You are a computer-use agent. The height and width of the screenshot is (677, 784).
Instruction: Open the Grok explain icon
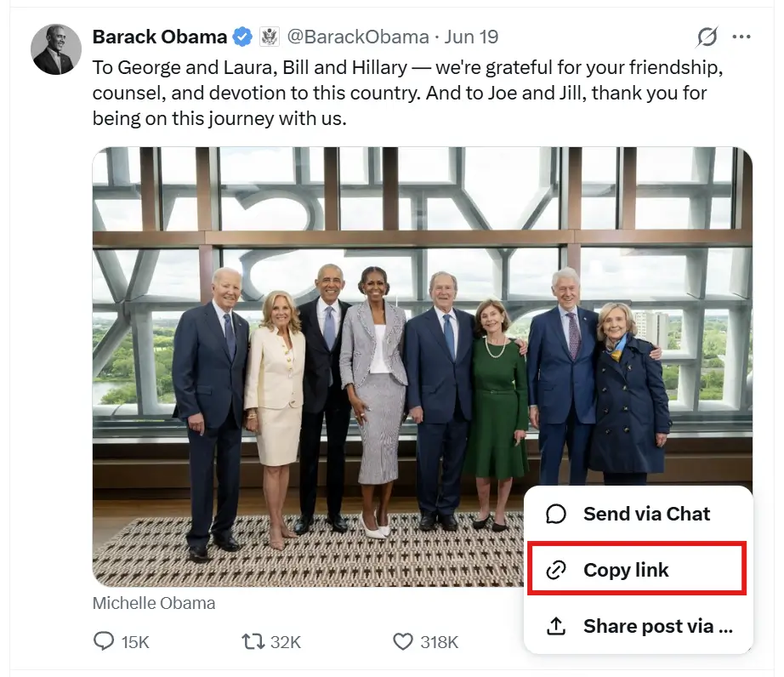tap(707, 37)
